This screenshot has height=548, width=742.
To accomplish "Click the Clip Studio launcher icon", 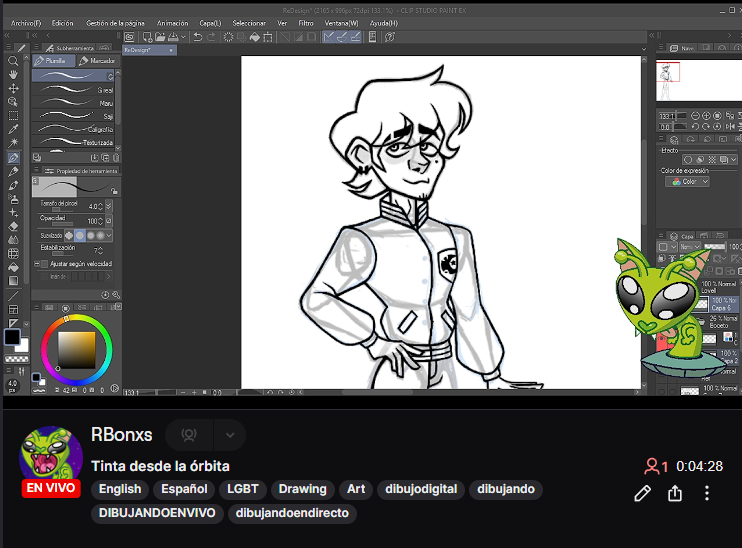I will coord(129,37).
